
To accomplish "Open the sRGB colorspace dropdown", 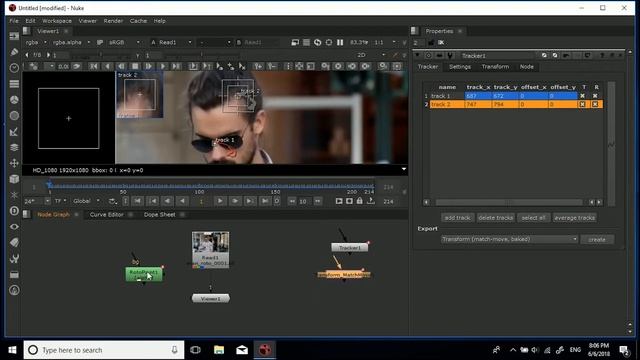I will tap(124, 42).
